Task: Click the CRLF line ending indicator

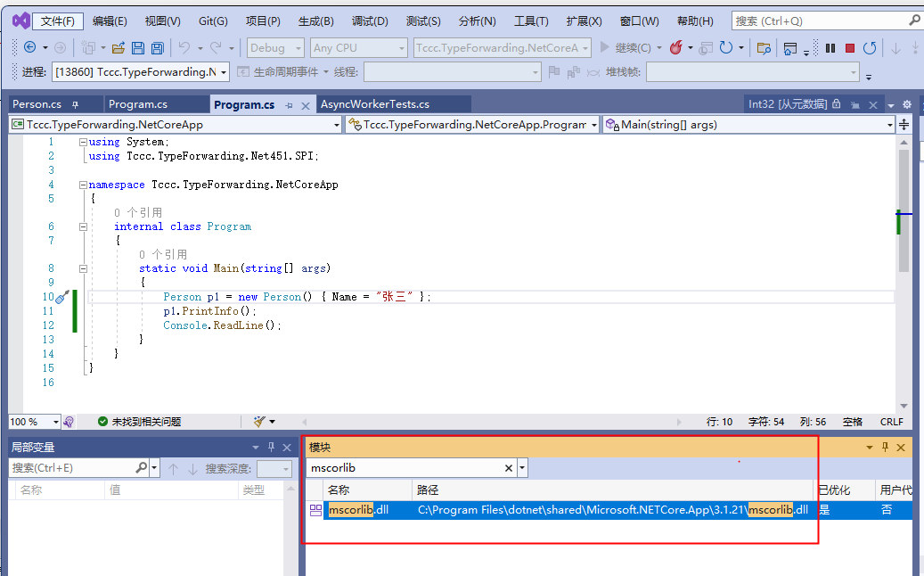Action: pos(892,422)
